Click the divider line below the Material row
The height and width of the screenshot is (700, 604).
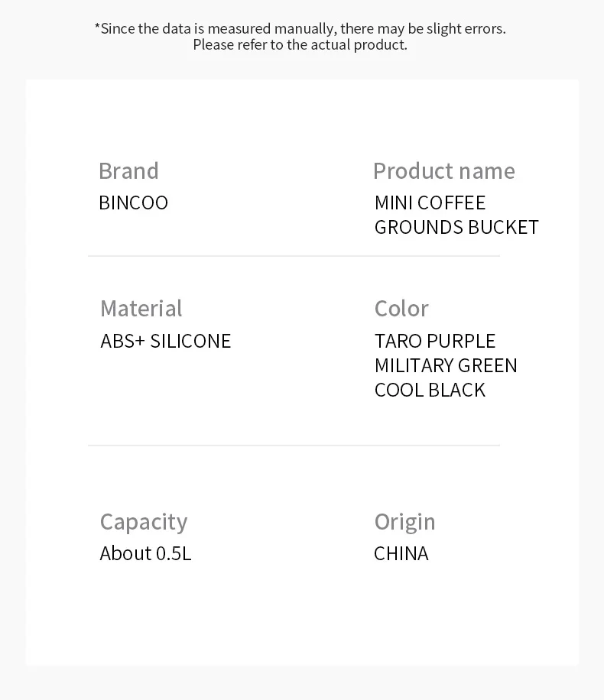tap(294, 445)
